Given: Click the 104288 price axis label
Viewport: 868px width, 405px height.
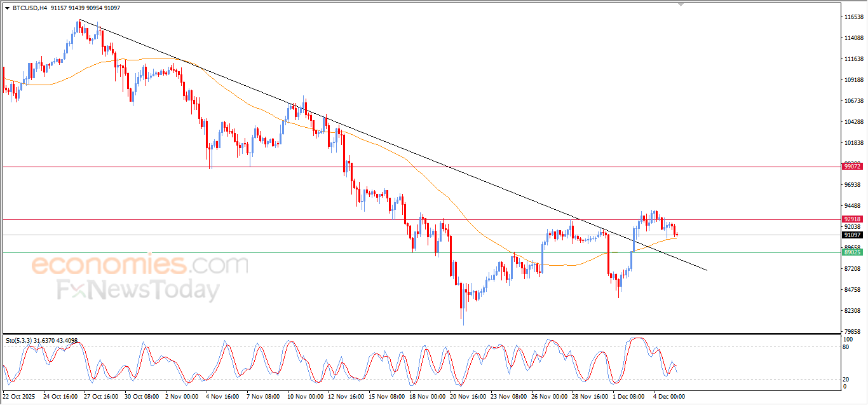Looking at the screenshot, I should pyautogui.click(x=853, y=122).
